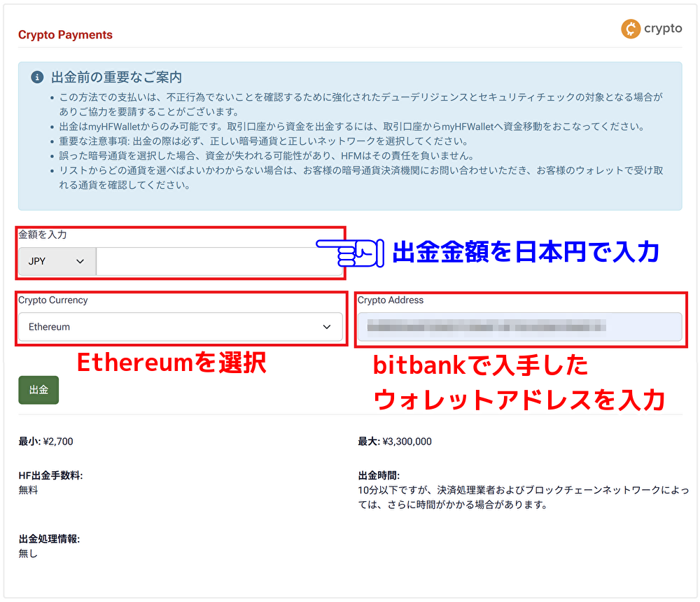
Task: Click the 'Crypto Currency' field label
Action: [x=53, y=300]
